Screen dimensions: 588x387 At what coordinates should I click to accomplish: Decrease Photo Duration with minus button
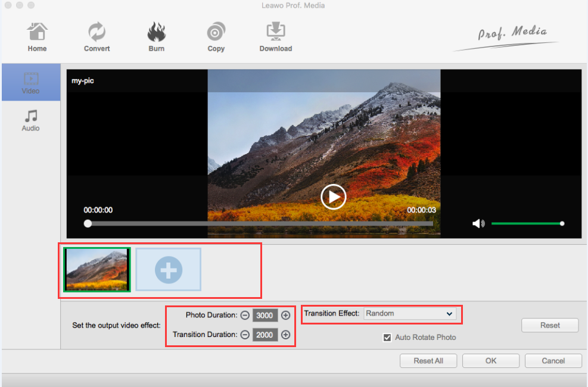(x=244, y=316)
